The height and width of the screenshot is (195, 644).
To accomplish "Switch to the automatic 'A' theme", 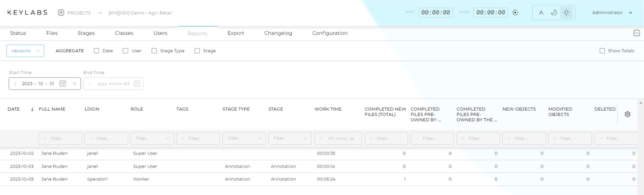I will [541, 13].
